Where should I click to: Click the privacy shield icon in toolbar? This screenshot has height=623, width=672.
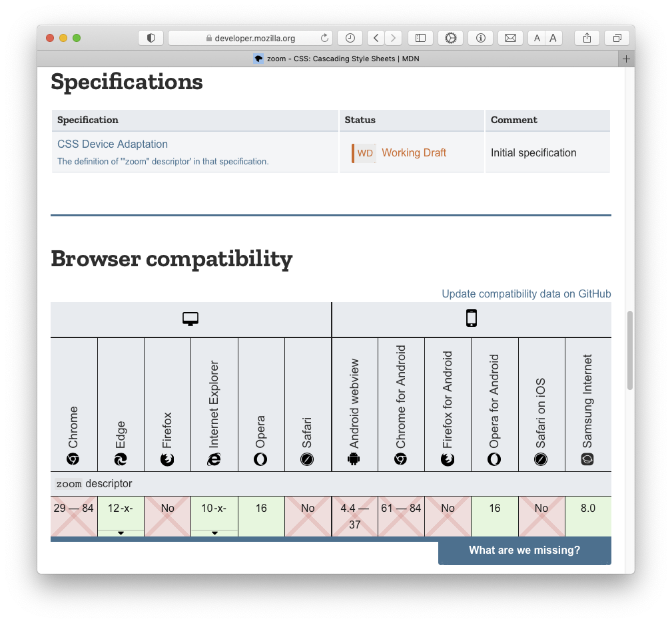tap(151, 38)
